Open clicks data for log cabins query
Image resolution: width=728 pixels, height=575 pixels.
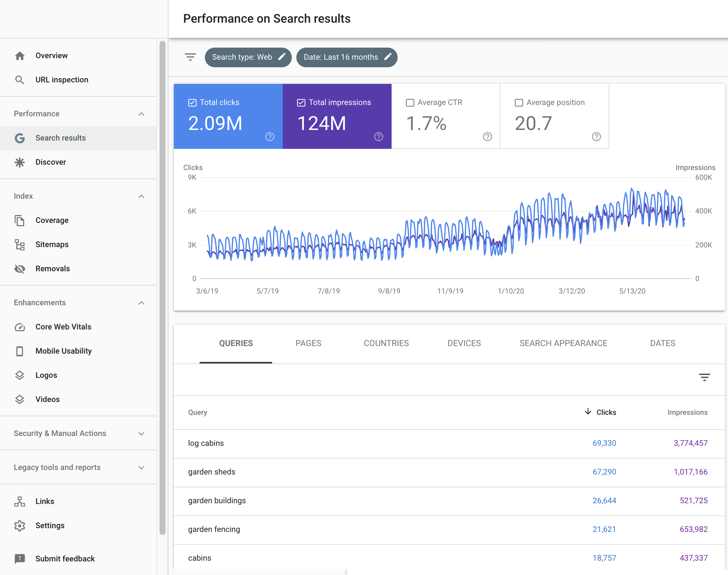tap(604, 443)
